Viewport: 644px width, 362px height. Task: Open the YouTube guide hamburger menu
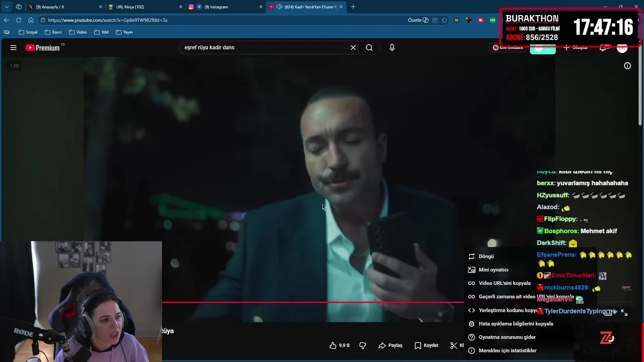pos(14,48)
